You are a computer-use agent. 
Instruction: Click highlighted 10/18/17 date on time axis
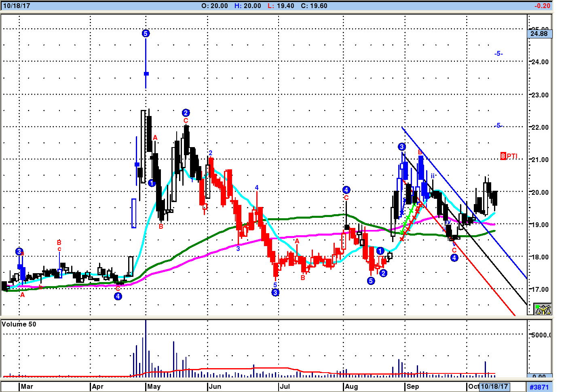click(x=494, y=386)
